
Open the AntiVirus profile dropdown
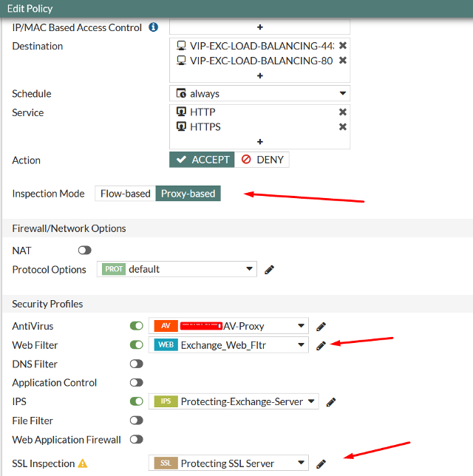point(228,326)
